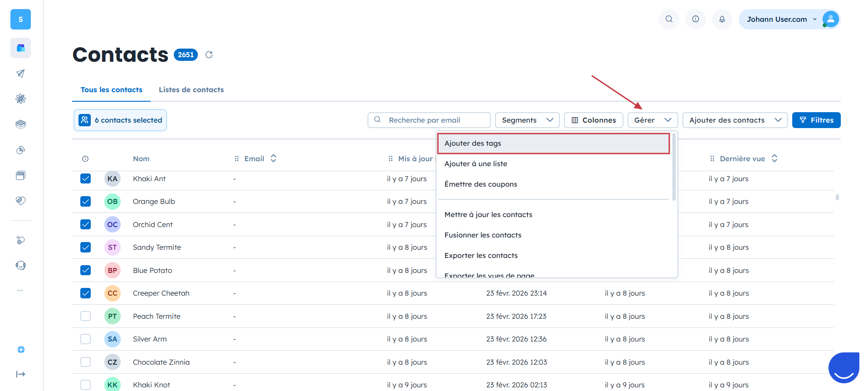Uncheck the Orange Bulb contact checkbox
The image size is (868, 391).
[85, 201]
